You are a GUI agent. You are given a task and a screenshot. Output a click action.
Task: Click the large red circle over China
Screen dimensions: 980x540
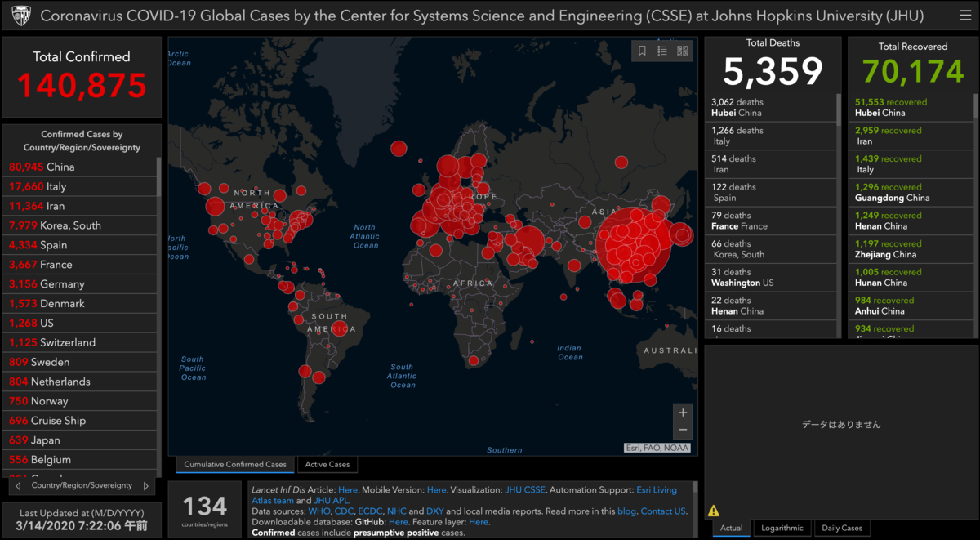point(634,245)
